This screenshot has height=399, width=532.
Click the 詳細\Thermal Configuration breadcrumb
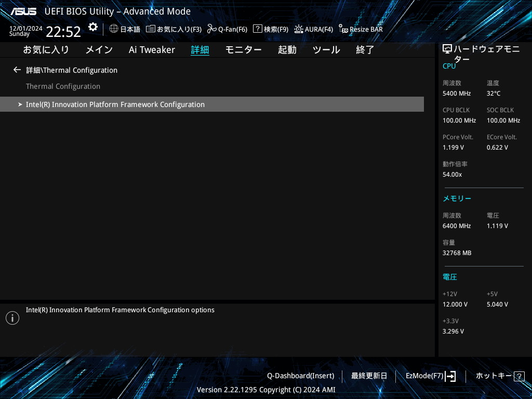[72, 70]
